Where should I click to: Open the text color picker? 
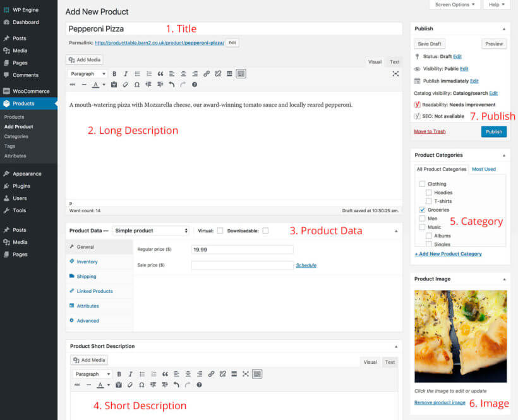(x=97, y=85)
